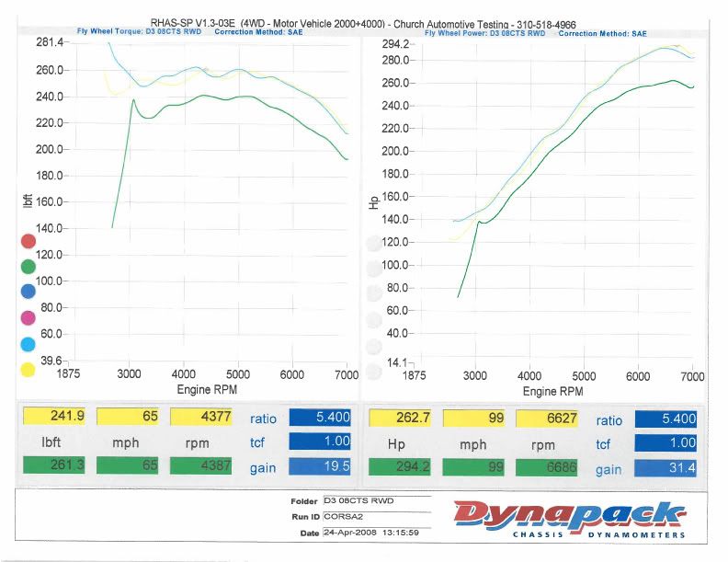728x562 pixels.
Task: Click the Date field showing 24-Apr-2008
Action: click(x=376, y=533)
